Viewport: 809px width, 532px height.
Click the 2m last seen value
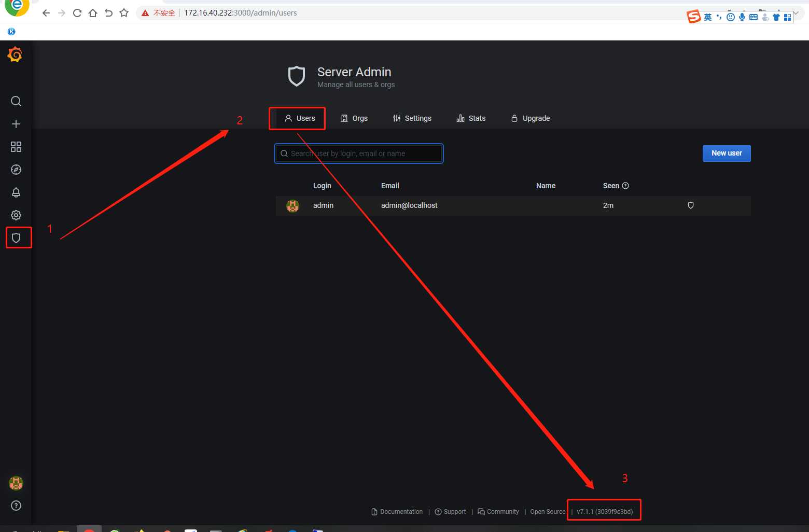(608, 205)
